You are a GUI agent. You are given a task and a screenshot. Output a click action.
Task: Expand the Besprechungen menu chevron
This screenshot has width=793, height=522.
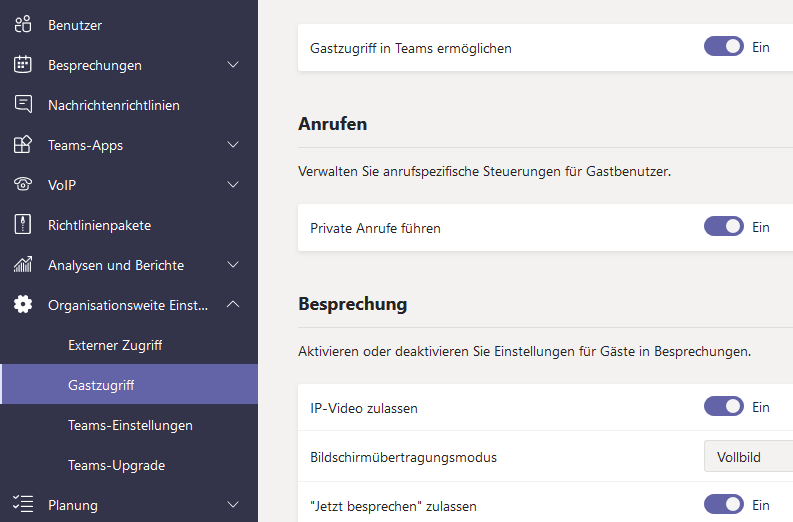tap(233, 65)
